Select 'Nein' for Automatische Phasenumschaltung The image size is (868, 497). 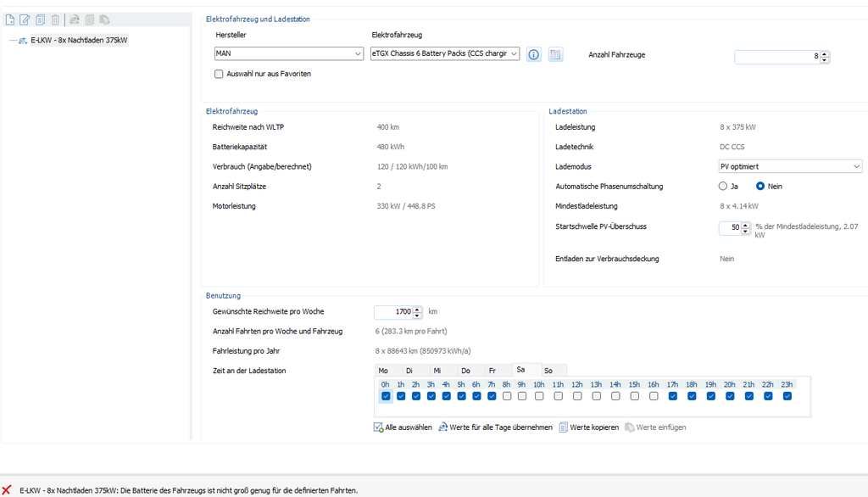point(760,187)
